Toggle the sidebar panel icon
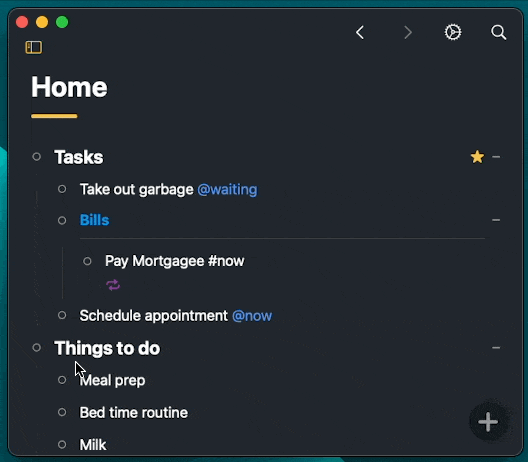This screenshot has height=462, width=528. click(x=34, y=47)
